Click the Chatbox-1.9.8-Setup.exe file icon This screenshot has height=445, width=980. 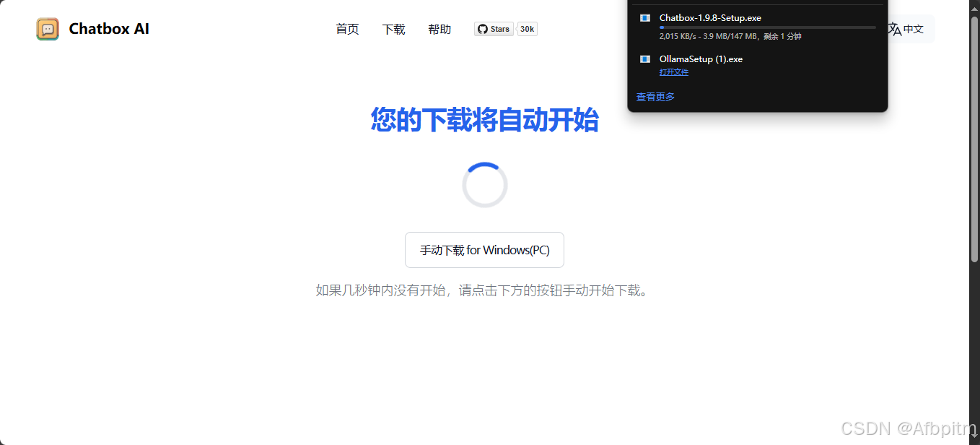(x=644, y=17)
